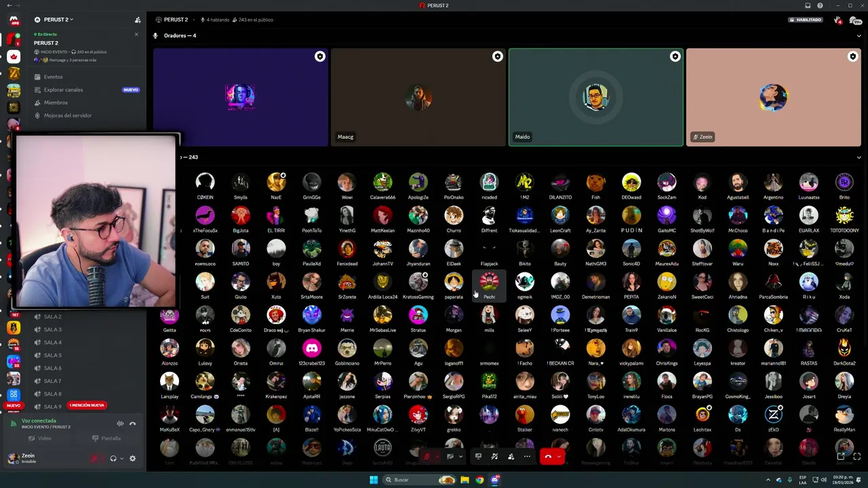Open audio device chevron beside headphones
The width and height of the screenshot is (868, 488).
(x=122, y=458)
